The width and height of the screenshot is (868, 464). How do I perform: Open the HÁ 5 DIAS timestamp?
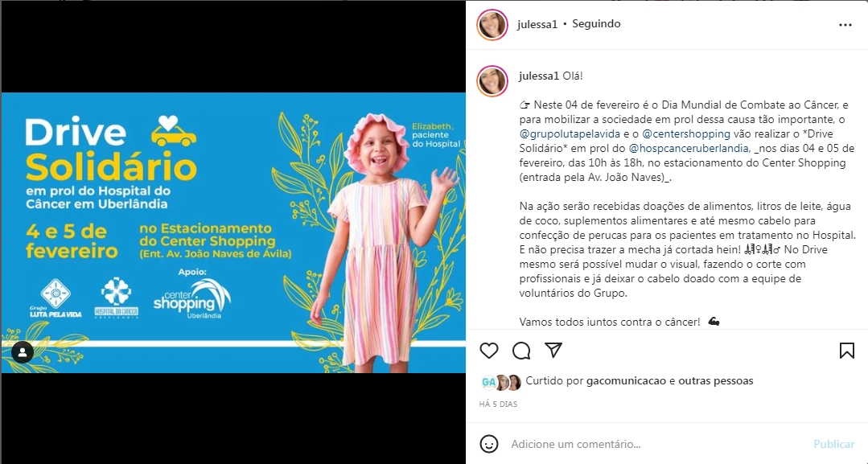coord(498,404)
